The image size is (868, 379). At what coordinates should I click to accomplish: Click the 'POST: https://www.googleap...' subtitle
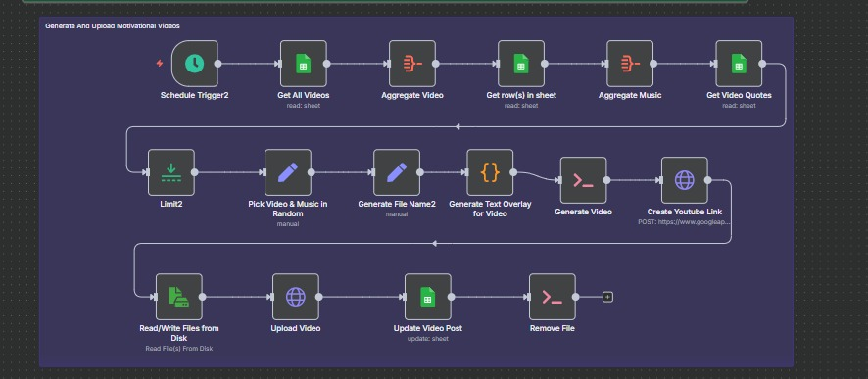point(684,222)
